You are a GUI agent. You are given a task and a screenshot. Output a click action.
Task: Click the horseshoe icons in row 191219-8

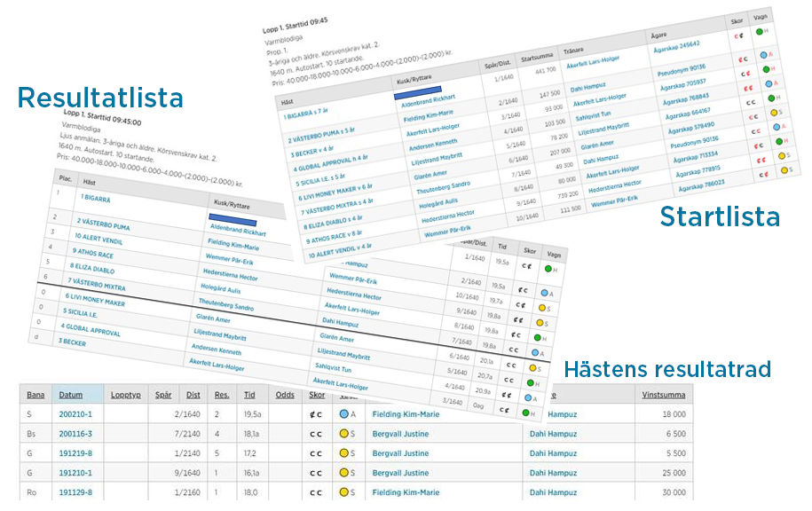click(x=315, y=453)
